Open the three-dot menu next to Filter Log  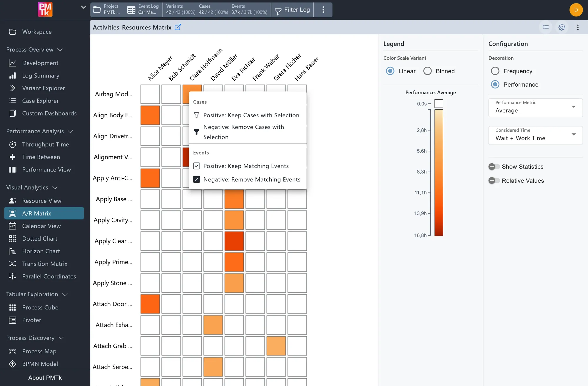point(323,10)
